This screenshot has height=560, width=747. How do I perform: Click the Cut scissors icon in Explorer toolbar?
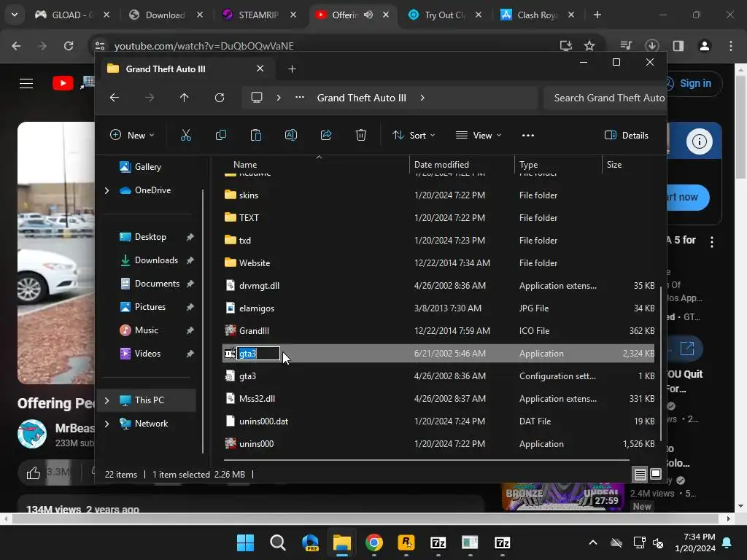(x=186, y=135)
